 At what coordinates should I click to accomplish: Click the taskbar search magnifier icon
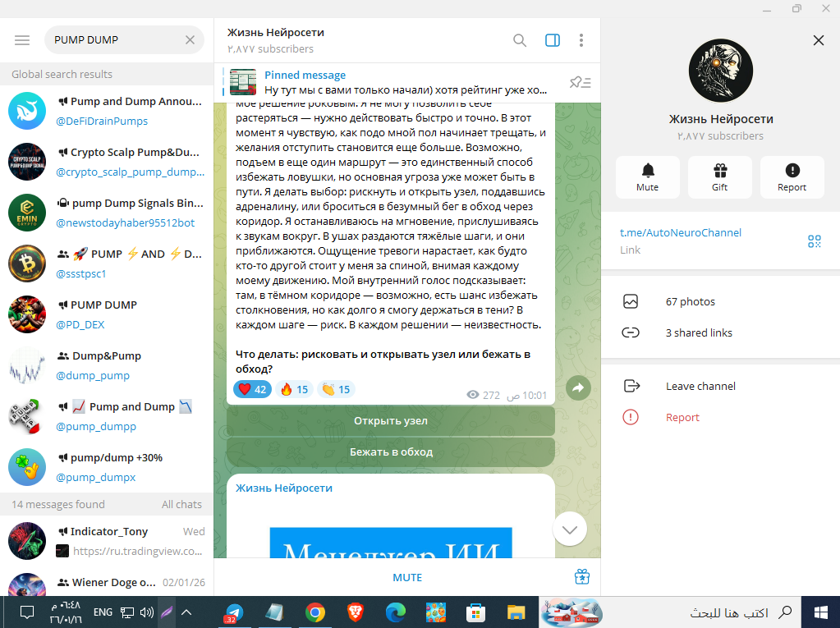click(x=785, y=612)
